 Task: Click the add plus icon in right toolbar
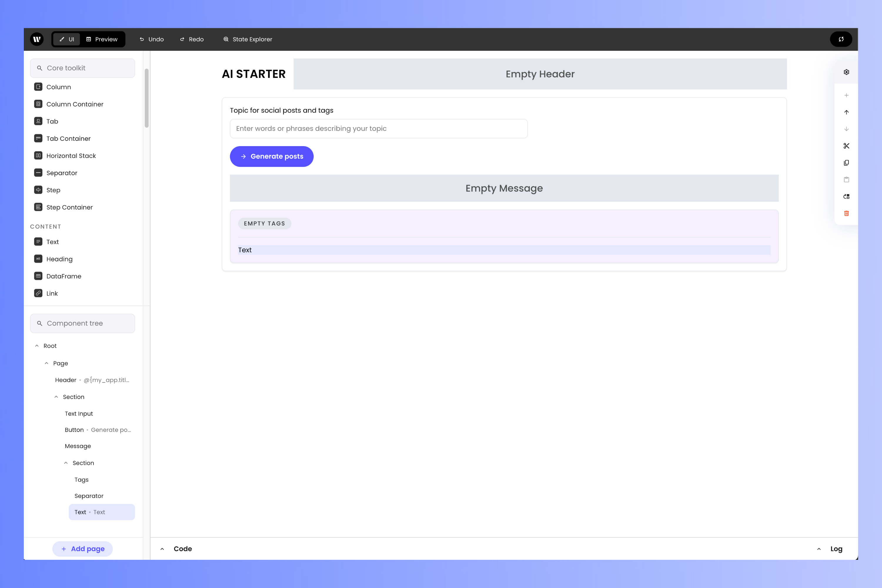pyautogui.click(x=846, y=95)
